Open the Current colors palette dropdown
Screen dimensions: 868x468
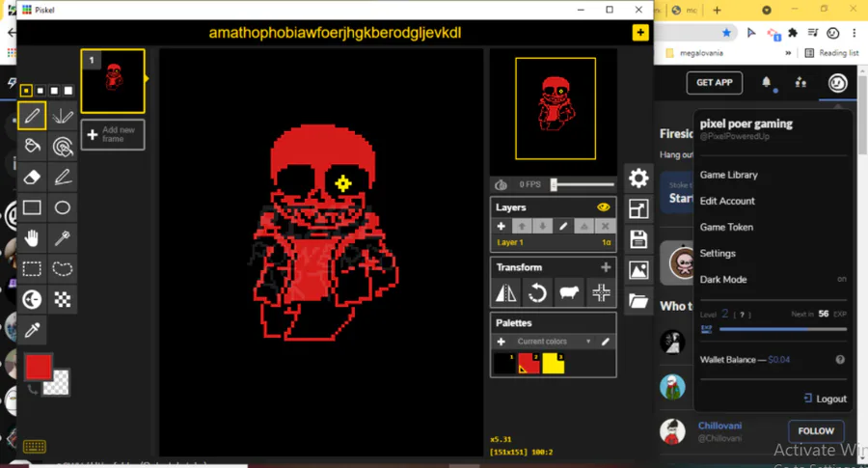555,342
